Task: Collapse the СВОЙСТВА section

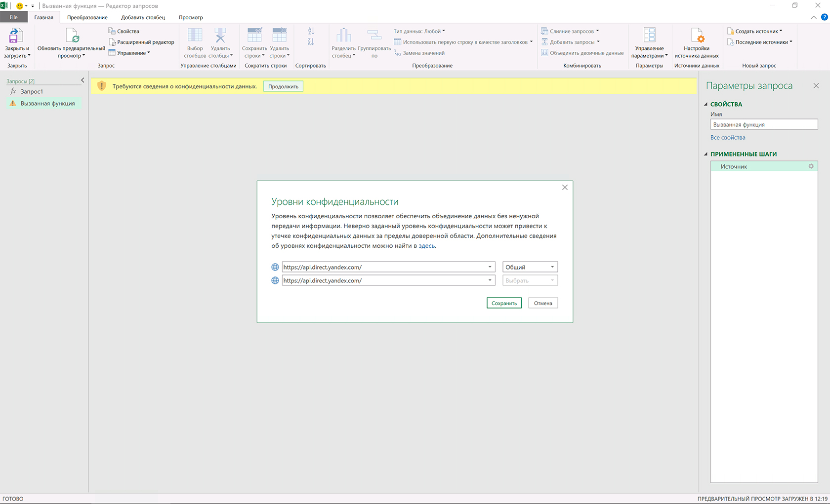Action: coord(706,104)
